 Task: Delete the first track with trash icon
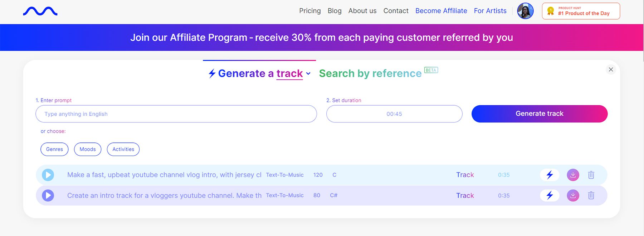coord(591,175)
